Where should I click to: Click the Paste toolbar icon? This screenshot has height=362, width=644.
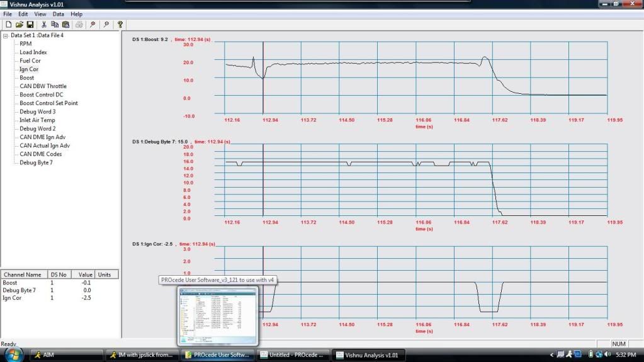pos(65,25)
